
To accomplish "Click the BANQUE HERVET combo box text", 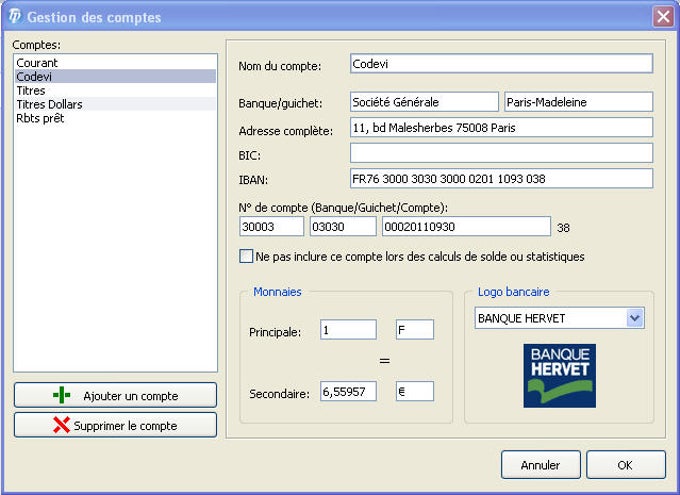I will pos(521,318).
